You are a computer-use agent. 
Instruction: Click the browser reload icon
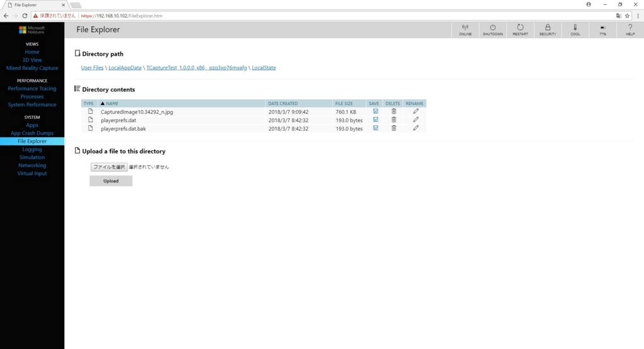(25, 16)
